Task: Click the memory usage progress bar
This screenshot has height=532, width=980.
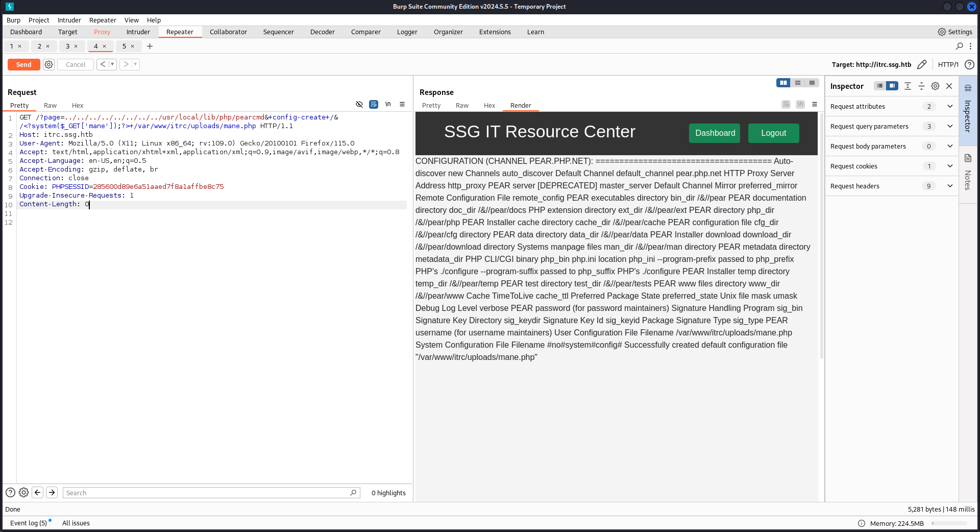Action: click(949, 523)
